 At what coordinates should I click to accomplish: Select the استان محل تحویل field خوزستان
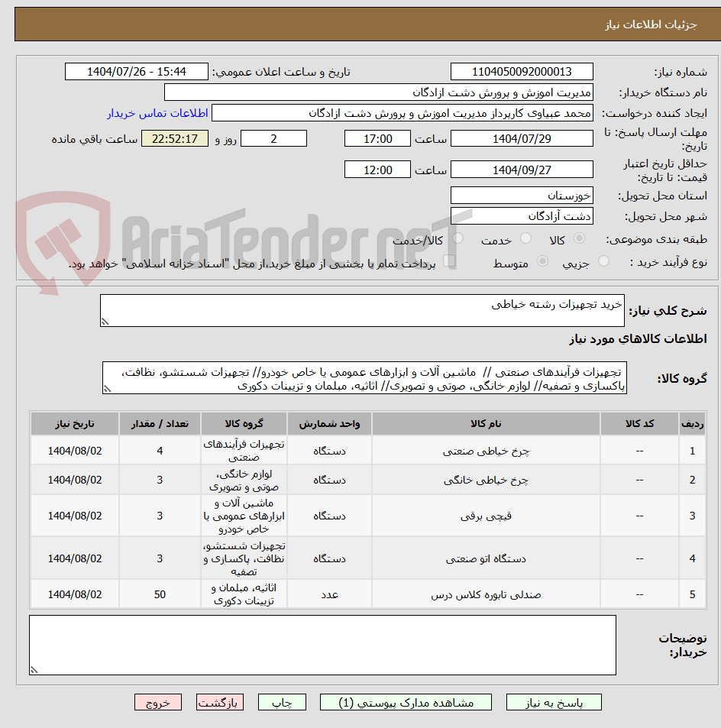coord(522,196)
